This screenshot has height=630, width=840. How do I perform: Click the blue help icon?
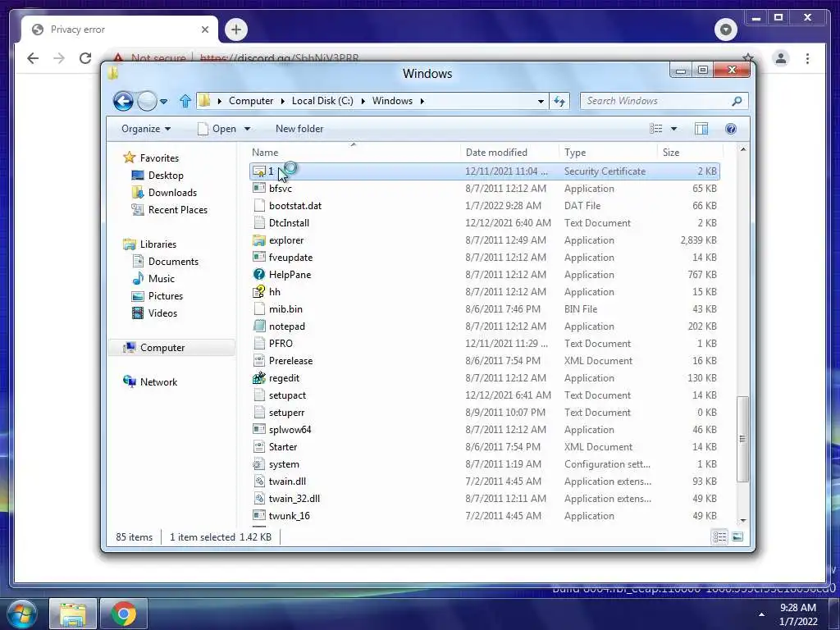pyautogui.click(x=731, y=129)
